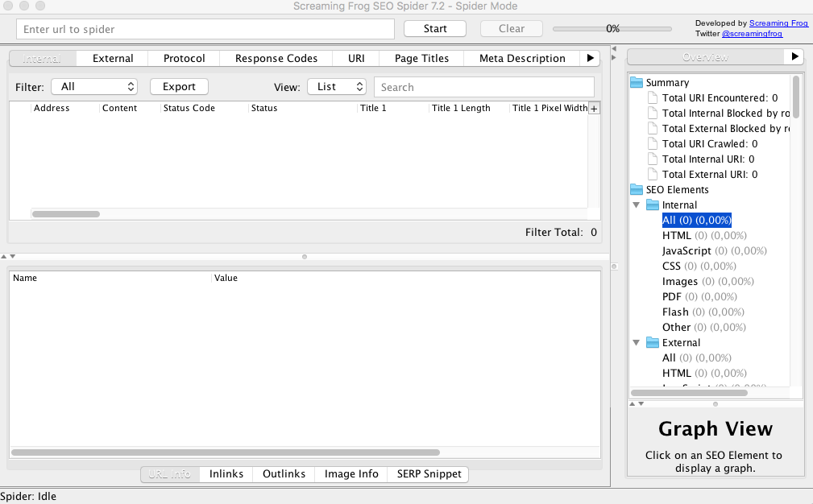813x504 pixels.
Task: Open the View dropdown set to List
Action: (x=337, y=86)
